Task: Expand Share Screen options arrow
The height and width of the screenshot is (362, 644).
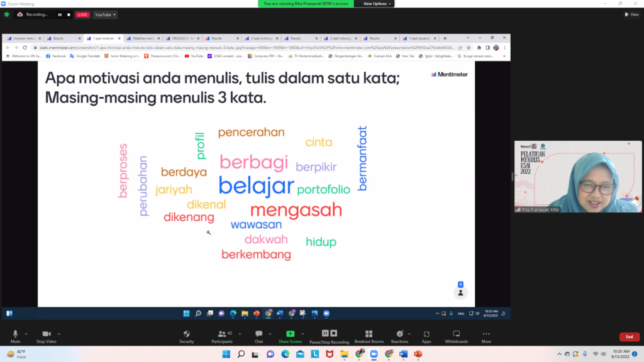Action: pyautogui.click(x=303, y=334)
